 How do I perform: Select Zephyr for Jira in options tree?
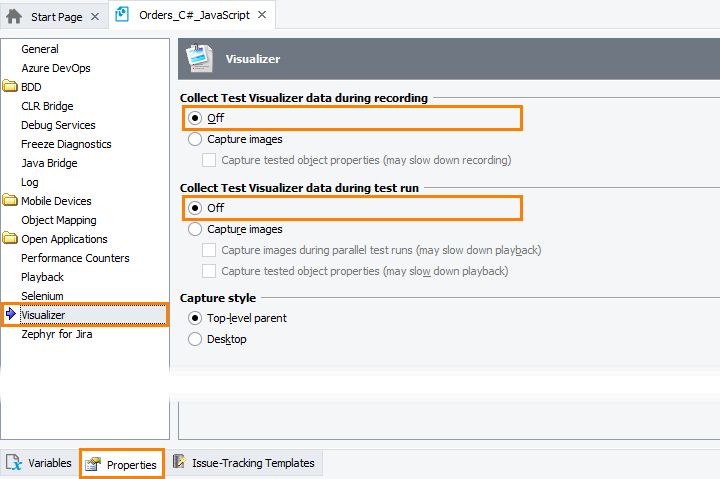(x=56, y=334)
